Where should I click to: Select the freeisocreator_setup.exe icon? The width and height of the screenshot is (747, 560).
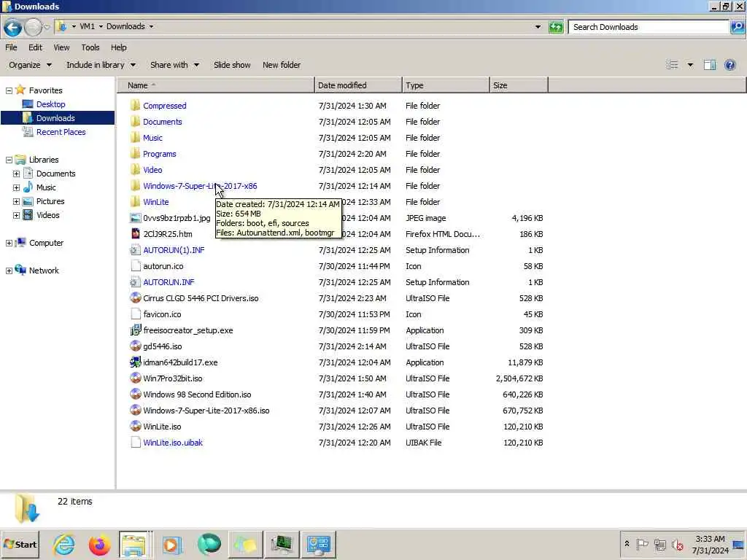click(135, 330)
